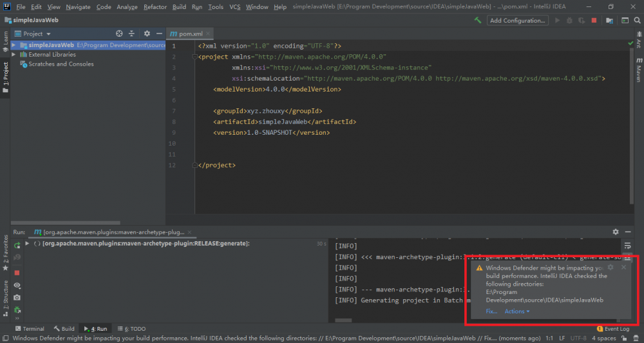The height and width of the screenshot is (343, 644).
Task: Open notification settings gear in popup
Action: (611, 268)
